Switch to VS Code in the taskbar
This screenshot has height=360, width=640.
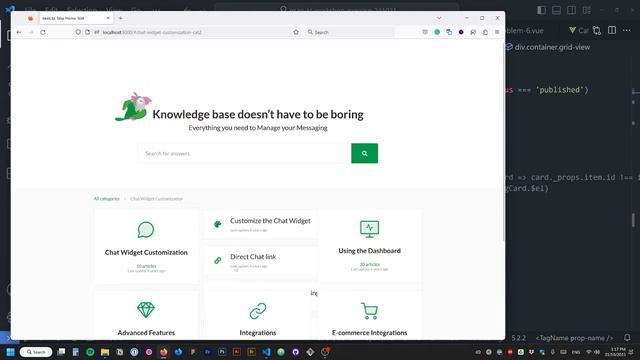[266, 352]
